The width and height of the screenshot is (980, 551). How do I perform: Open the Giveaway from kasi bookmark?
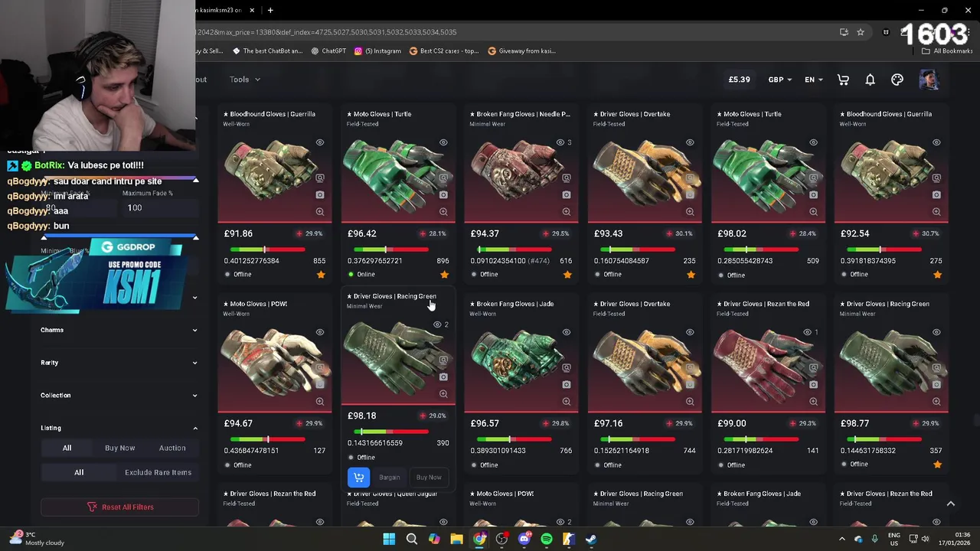pyautogui.click(x=521, y=51)
